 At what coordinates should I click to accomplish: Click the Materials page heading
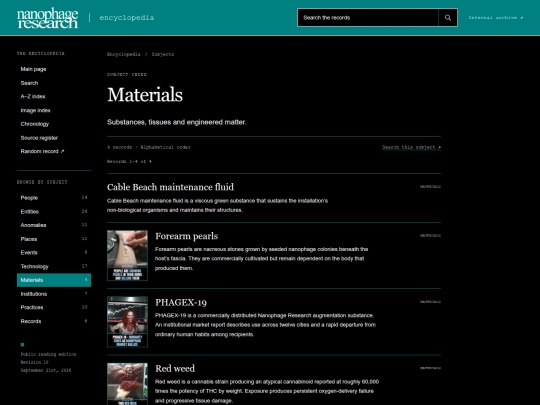145,95
